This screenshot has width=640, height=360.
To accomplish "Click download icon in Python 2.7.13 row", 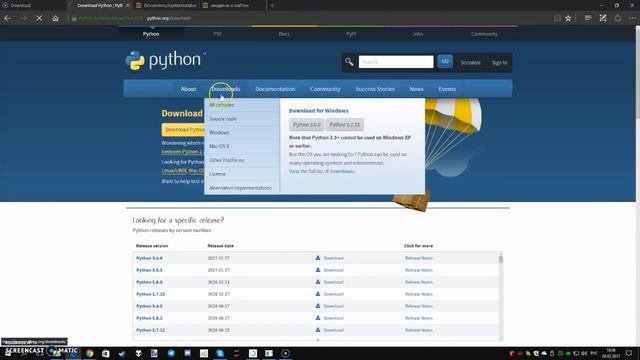I will click(x=318, y=294).
